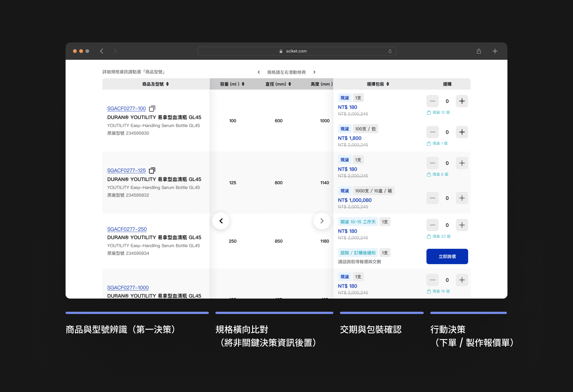
Task: Open SGACF0277-250 product link
Action: [x=127, y=229]
